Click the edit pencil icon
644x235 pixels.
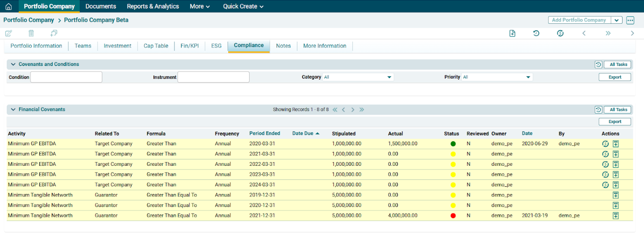click(9, 33)
